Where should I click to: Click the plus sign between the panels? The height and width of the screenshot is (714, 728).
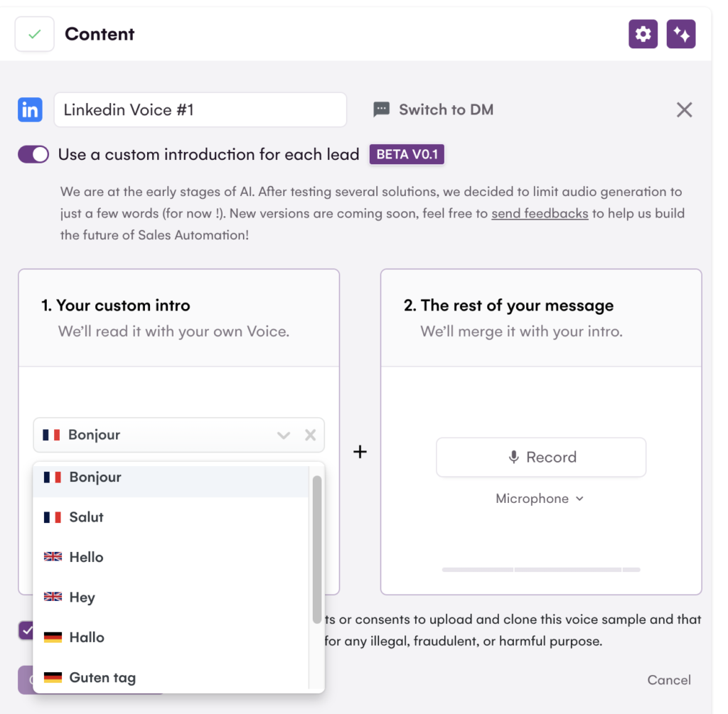pyautogui.click(x=360, y=452)
